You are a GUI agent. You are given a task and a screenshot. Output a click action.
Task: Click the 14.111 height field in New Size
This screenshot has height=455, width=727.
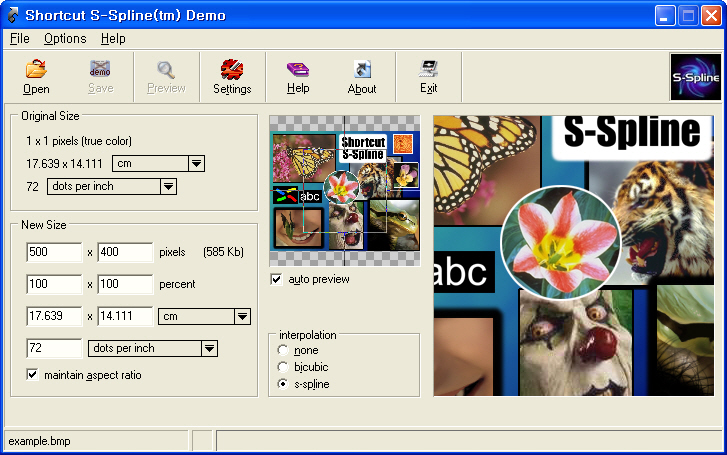point(125,316)
